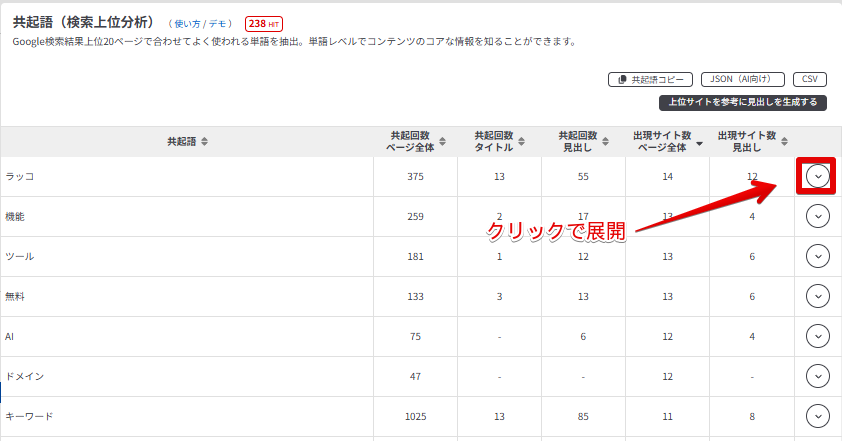Image resolution: width=842 pixels, height=441 pixels.
Task: Expand the 機能 row chevron
Action: click(x=818, y=216)
